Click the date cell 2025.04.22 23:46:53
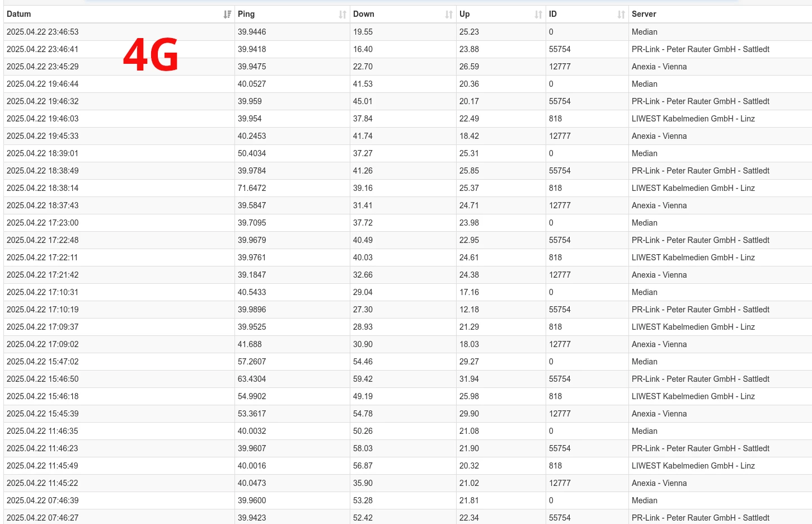 [x=43, y=32]
